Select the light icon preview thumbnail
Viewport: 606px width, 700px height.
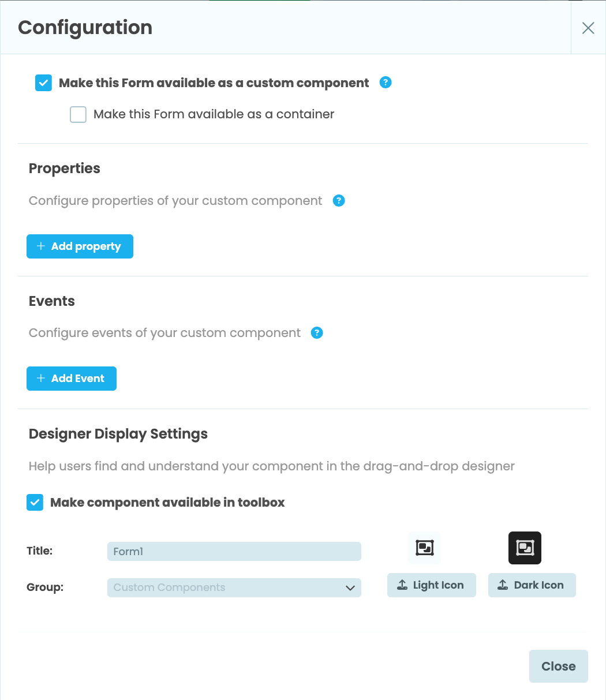tap(425, 548)
